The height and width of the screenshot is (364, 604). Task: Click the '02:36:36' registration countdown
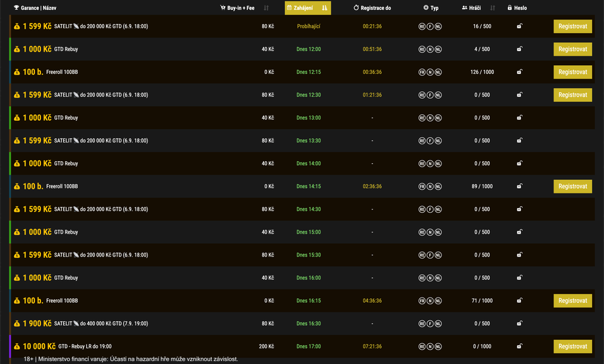pyautogui.click(x=372, y=186)
